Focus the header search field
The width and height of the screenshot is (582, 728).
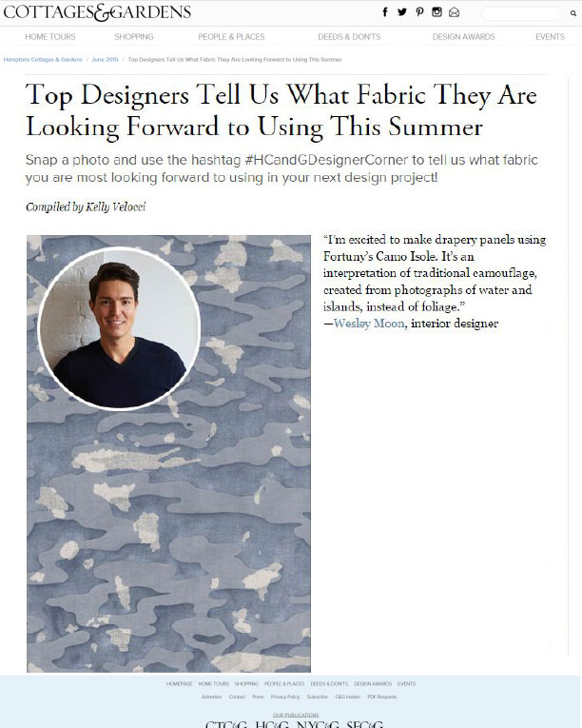tap(522, 13)
